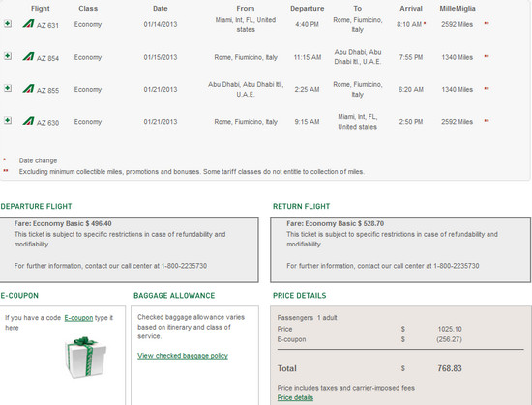532x405 pixels.
Task: Click the MilleMiglia column header
Action: [x=458, y=8]
